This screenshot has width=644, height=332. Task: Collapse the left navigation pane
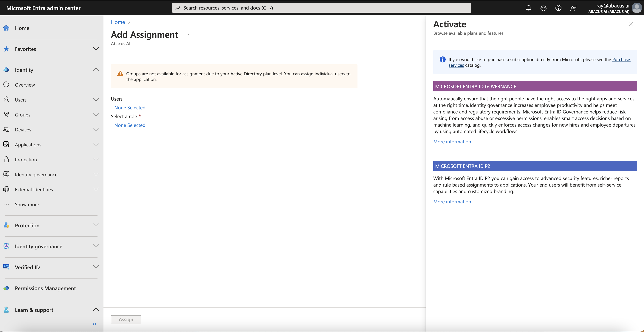(95, 324)
